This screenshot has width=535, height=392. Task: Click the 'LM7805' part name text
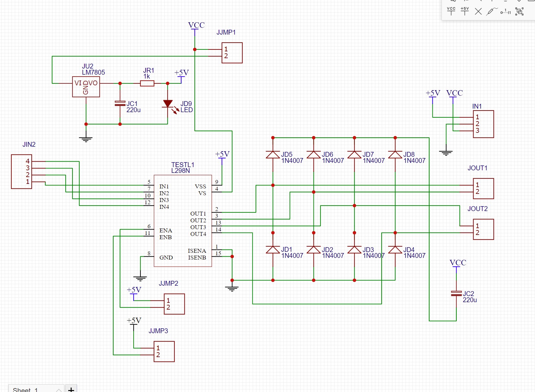coord(93,72)
